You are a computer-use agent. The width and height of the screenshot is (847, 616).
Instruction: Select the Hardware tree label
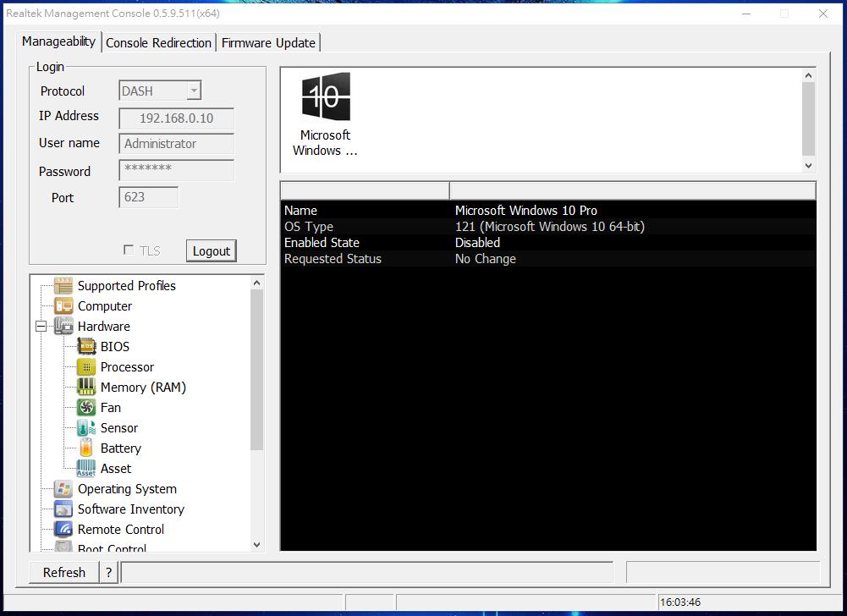coord(104,327)
